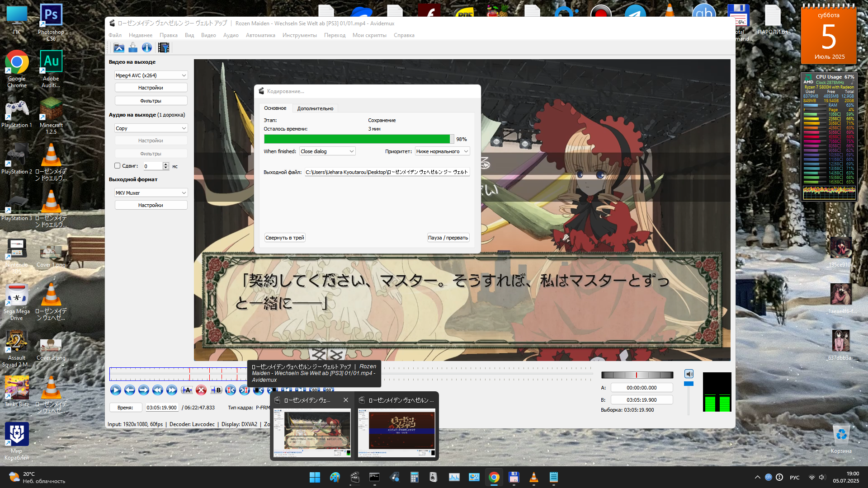Screen dimensions: 868x488
Task: Open video Information via the info icon
Action: (x=147, y=47)
